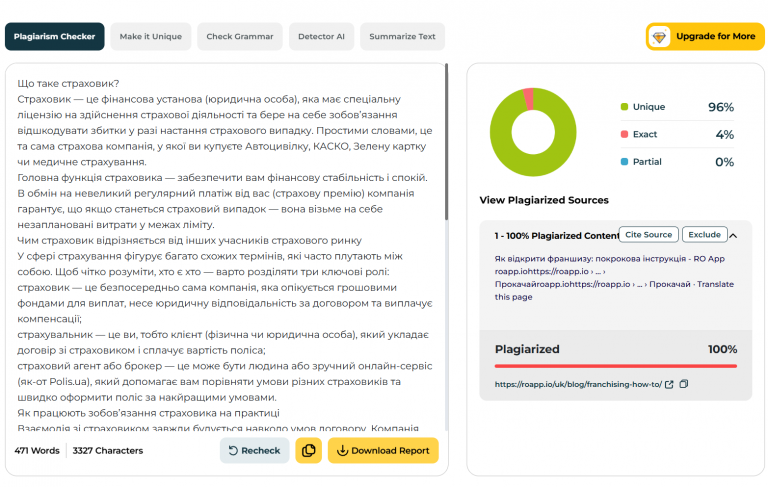Click the download arrow icon

point(342,450)
